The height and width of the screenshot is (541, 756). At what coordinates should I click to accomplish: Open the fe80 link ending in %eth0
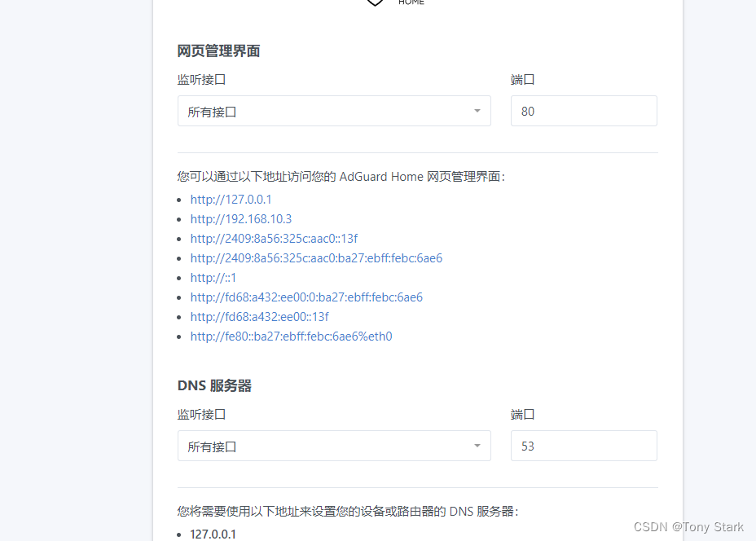(291, 336)
